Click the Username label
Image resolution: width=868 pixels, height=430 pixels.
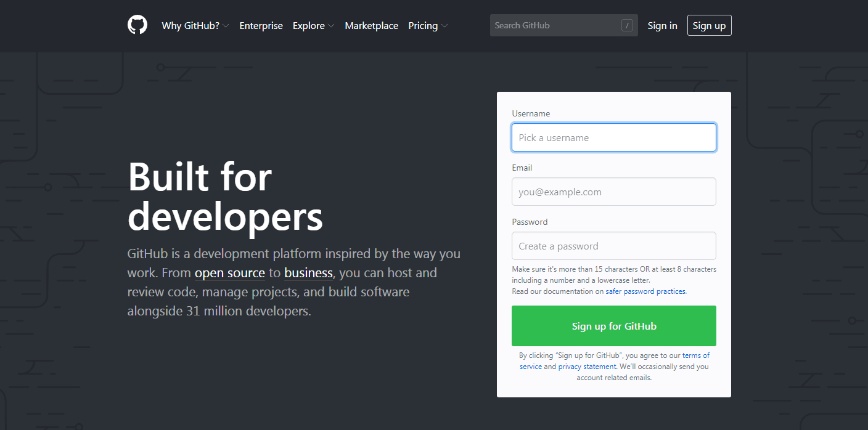pyautogui.click(x=531, y=113)
